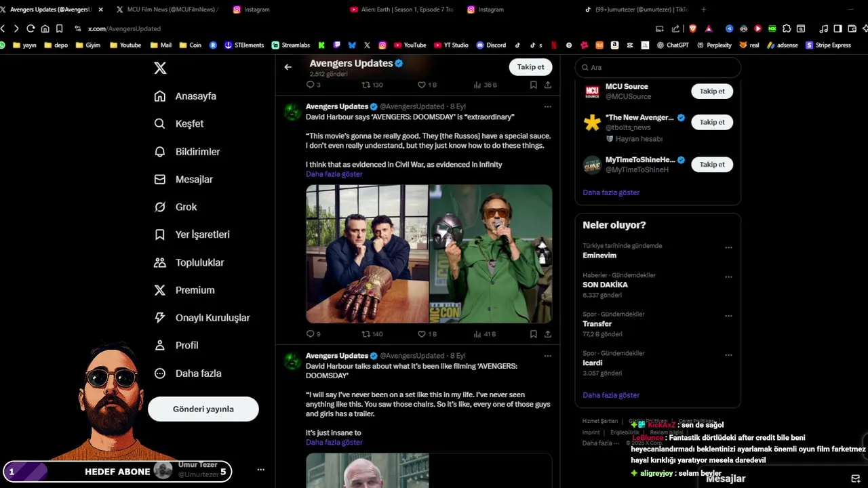Open Brave Wallet icon in toolbar
The width and height of the screenshot is (868, 488).
(851, 28)
